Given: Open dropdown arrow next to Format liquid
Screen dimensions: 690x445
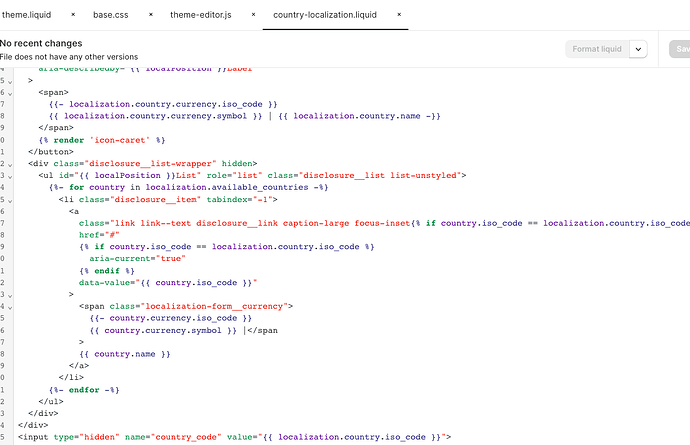Looking at the screenshot, I should coord(639,49).
